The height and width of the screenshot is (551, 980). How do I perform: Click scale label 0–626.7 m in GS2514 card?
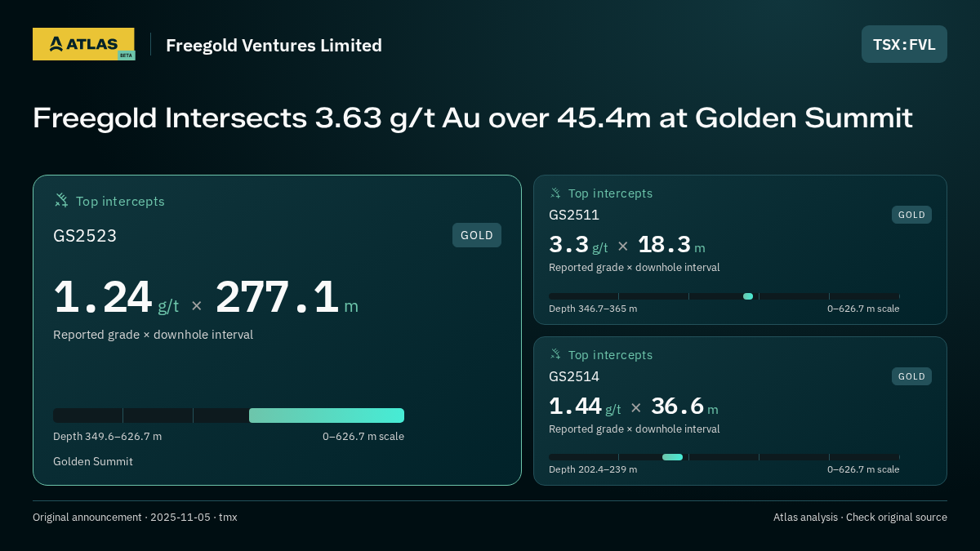(x=863, y=469)
